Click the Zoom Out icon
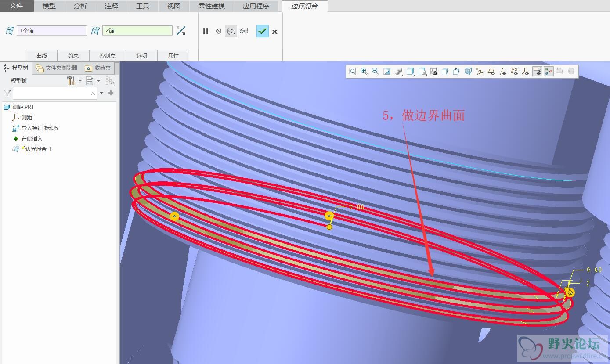Screen dimensions: 610x364 [x=375, y=71]
